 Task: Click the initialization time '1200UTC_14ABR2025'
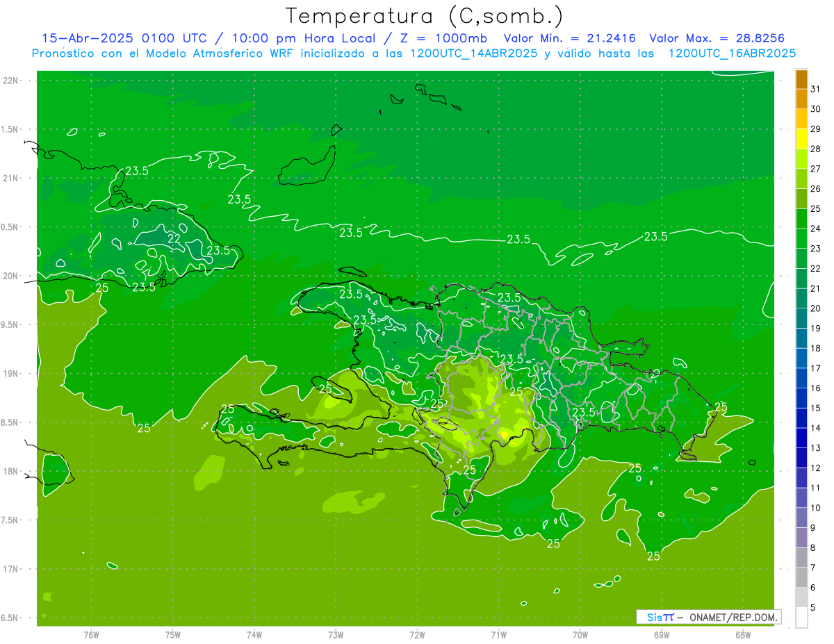coord(474,53)
